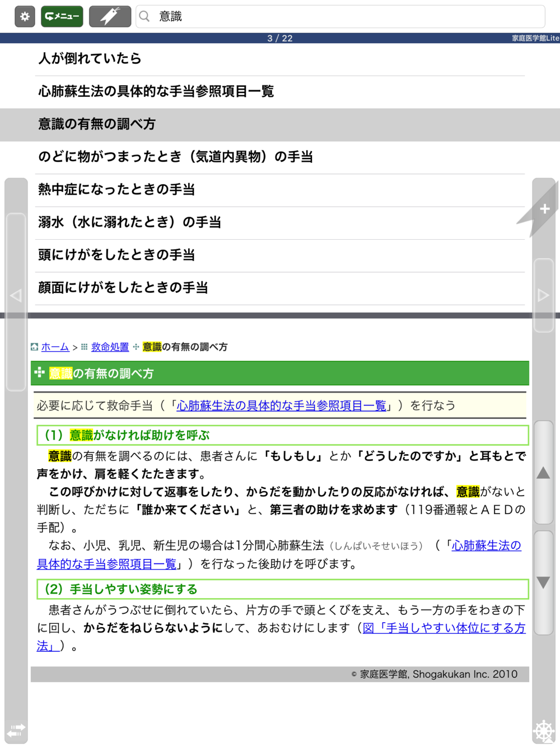This screenshot has height=747, width=560.
Task: Open the settings gear button
Action: click(x=25, y=16)
